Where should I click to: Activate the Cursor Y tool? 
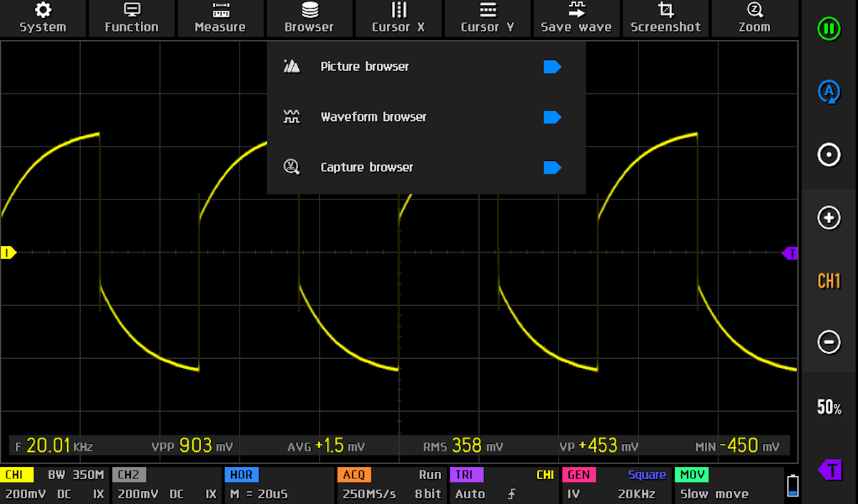[488, 19]
